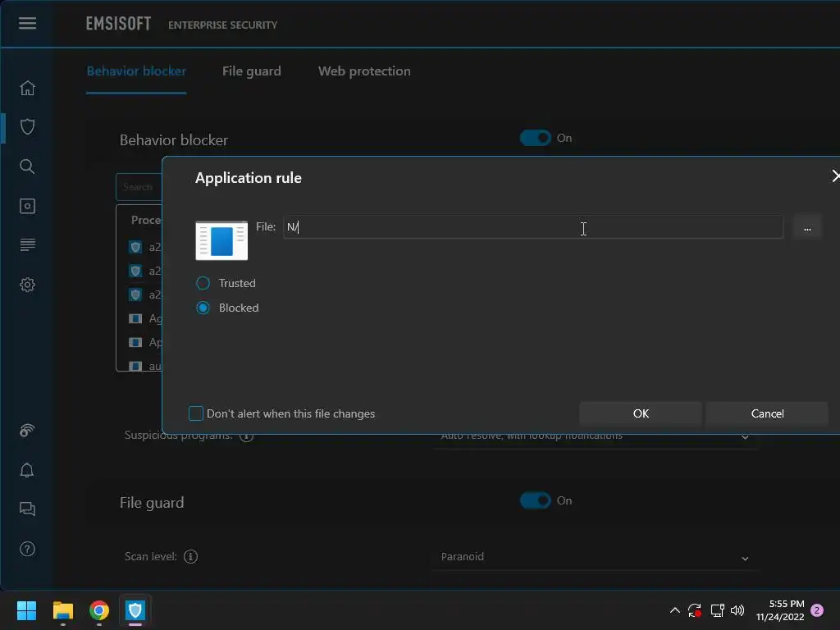Check Don't alert when this file changes

pos(196,413)
